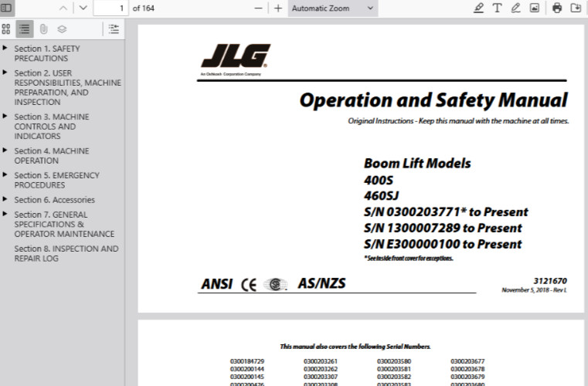The height and width of the screenshot is (386, 588).
Task: Open current outline item options button
Action: (114, 29)
